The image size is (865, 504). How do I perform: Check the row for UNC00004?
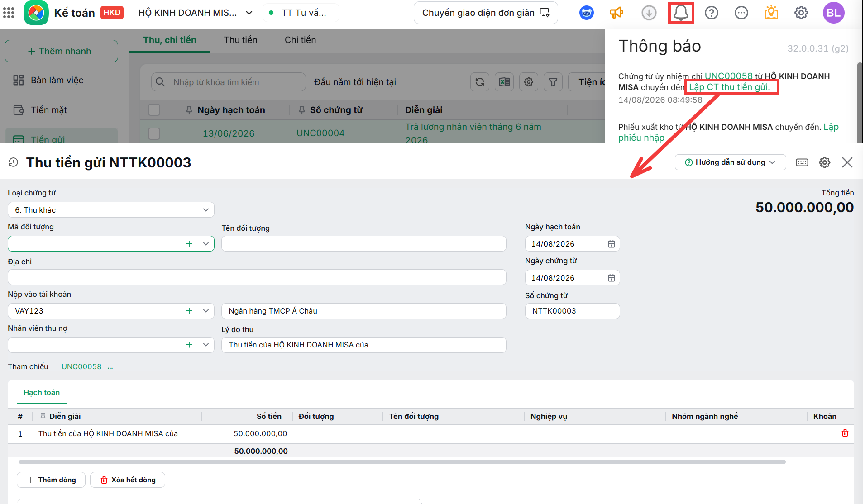154,133
